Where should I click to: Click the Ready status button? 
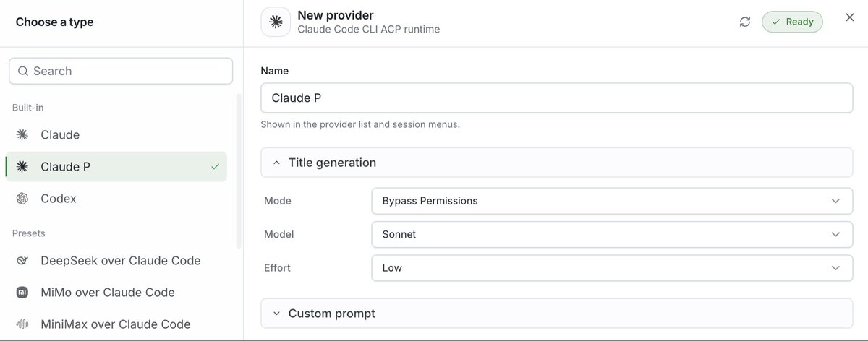point(792,22)
